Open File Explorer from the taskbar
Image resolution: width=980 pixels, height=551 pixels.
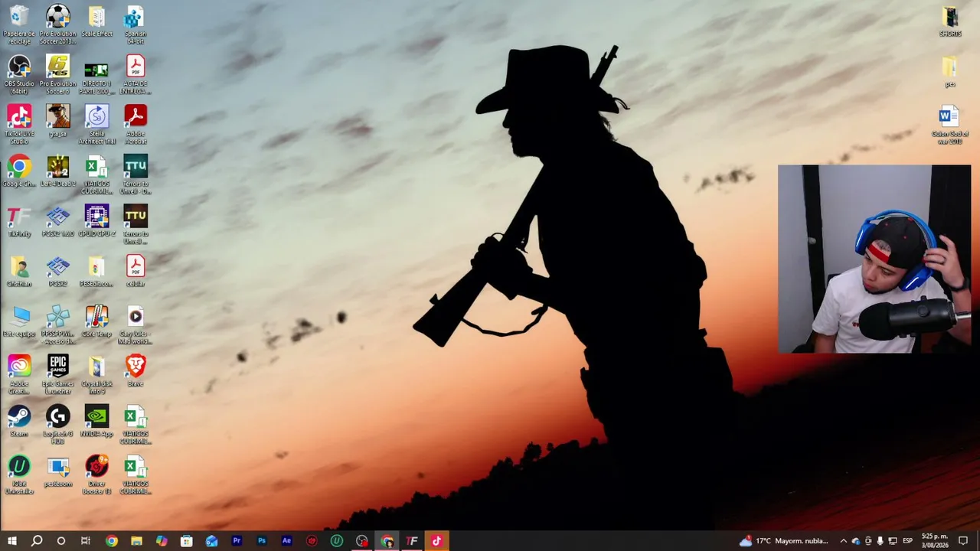tap(136, 541)
